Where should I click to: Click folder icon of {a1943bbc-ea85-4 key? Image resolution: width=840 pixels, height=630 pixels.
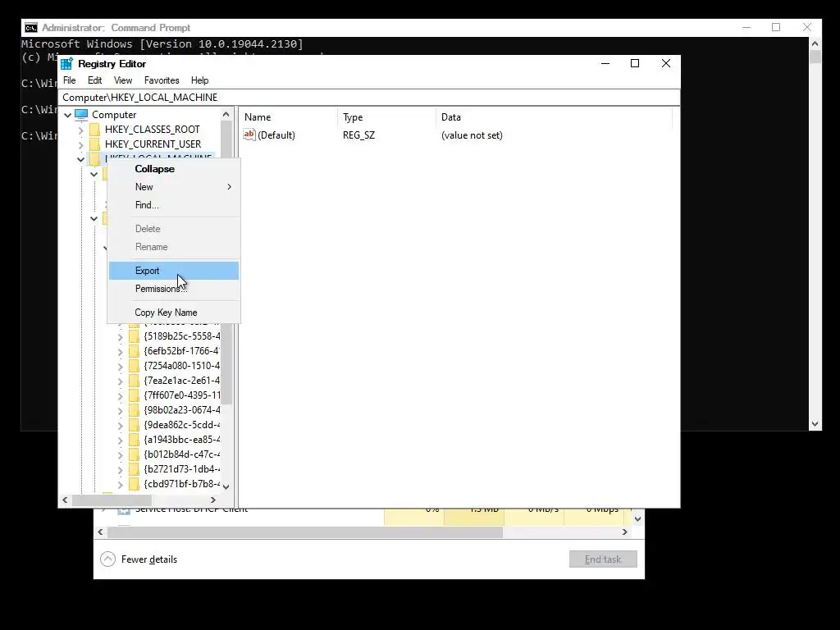point(134,440)
